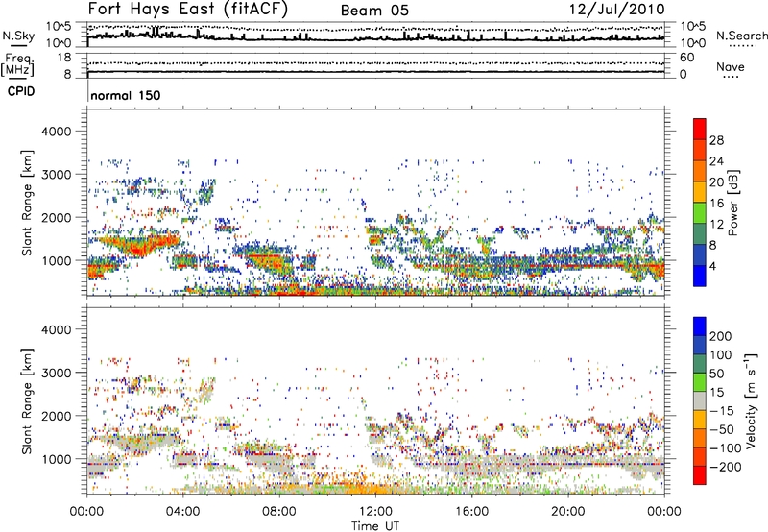This screenshot has width=768, height=532.
Task: Click the 'Fort Hays East (fitACF)' title
Action: (x=188, y=10)
